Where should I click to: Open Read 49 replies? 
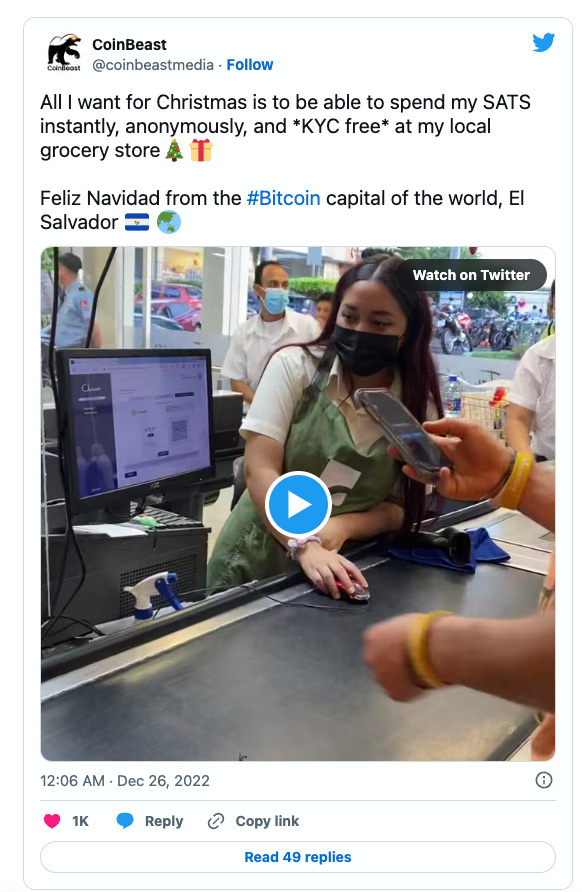point(298,857)
